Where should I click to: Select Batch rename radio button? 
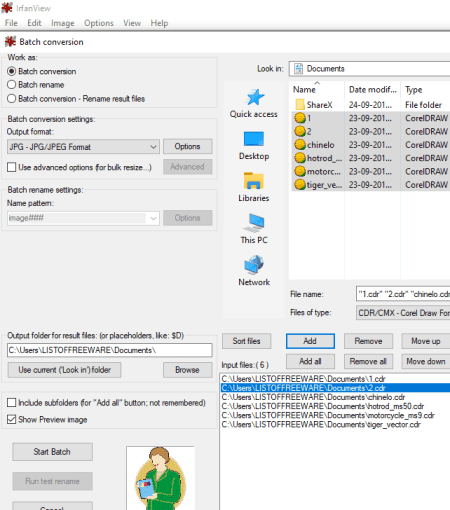(x=12, y=85)
